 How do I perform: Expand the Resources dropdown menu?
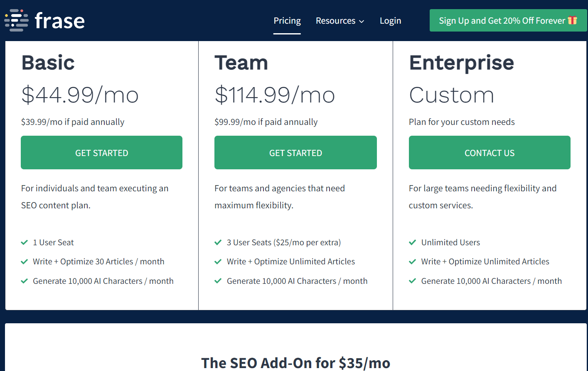click(x=335, y=21)
